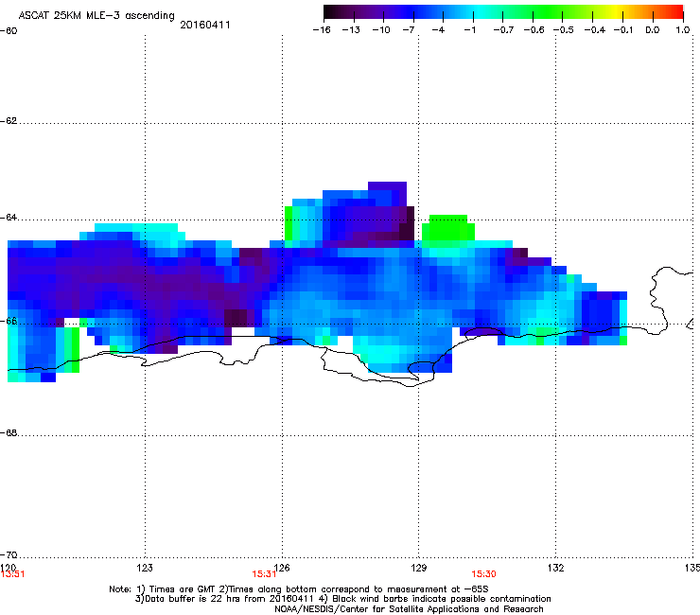Viewport: 700px width, 615px height.
Task: Click the color bar label -0.6
Action: click(534, 30)
